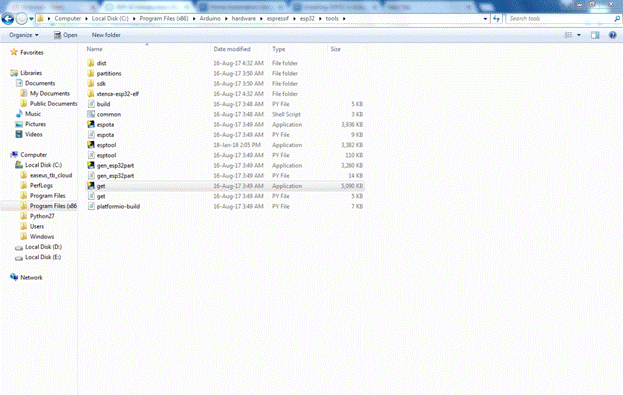This screenshot has height=395, width=623.
Task: Select the xtensa-esp32-elf folder
Action: [225, 94]
